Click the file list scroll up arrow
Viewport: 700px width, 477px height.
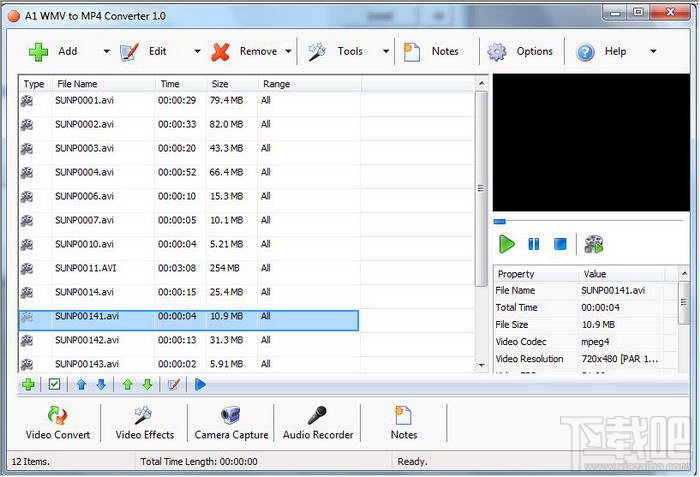pos(481,84)
